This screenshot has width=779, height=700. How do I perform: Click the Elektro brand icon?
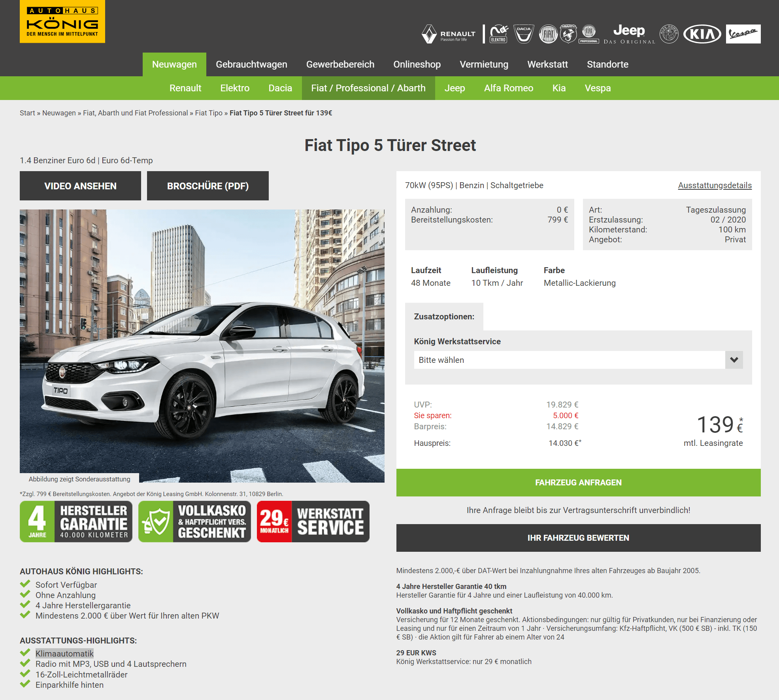(x=499, y=34)
